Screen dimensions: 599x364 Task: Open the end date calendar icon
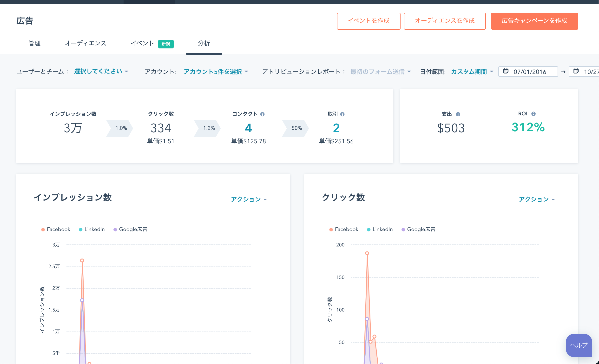pyautogui.click(x=576, y=71)
